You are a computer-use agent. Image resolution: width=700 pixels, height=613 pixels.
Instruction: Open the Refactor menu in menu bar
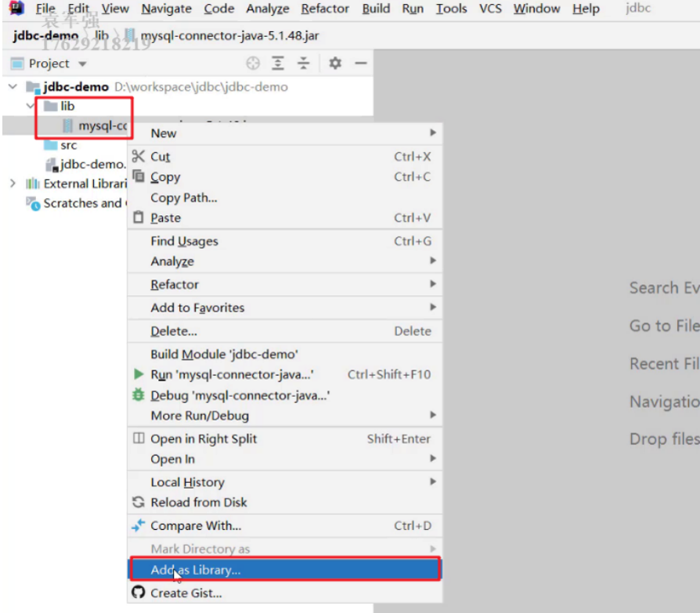[324, 9]
